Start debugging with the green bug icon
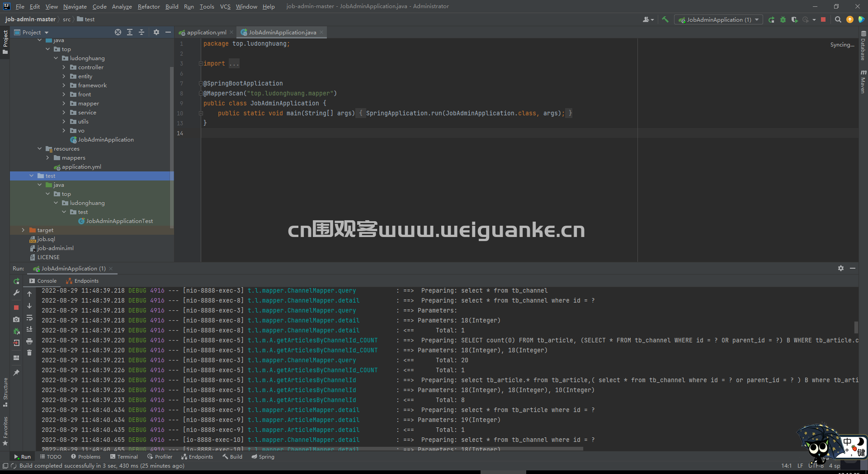Viewport: 868px width, 474px height. [x=783, y=19]
